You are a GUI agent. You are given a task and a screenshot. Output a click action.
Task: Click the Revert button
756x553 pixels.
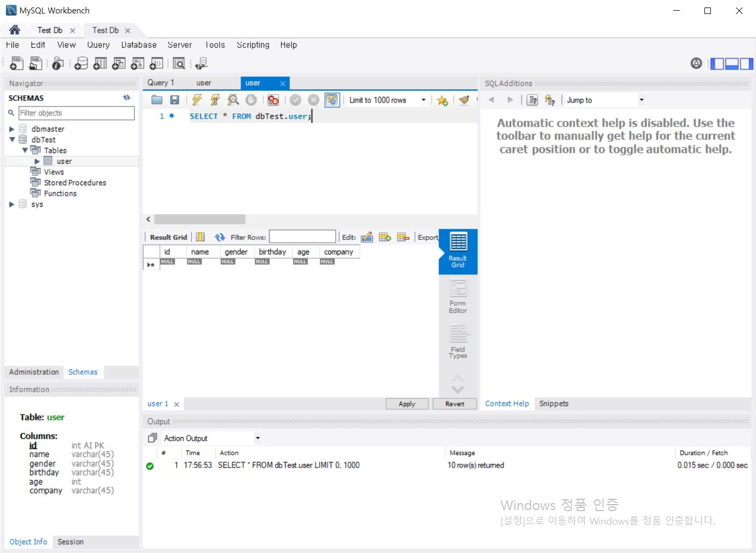[455, 404]
